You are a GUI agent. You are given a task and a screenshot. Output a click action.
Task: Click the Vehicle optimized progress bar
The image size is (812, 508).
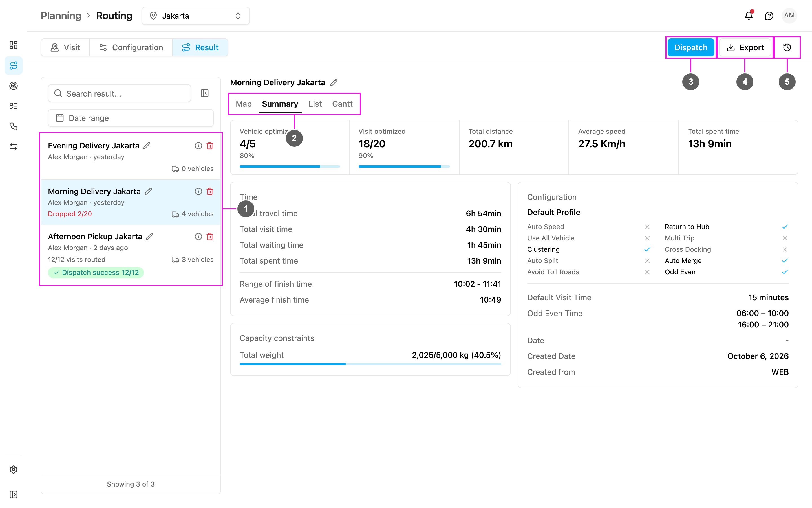(290, 166)
